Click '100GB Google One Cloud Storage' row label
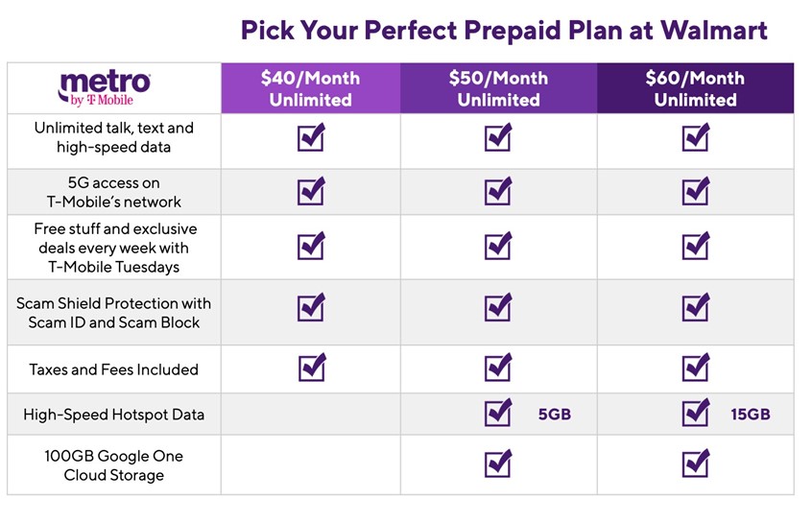The width and height of the screenshot is (812, 523). pyautogui.click(x=114, y=465)
